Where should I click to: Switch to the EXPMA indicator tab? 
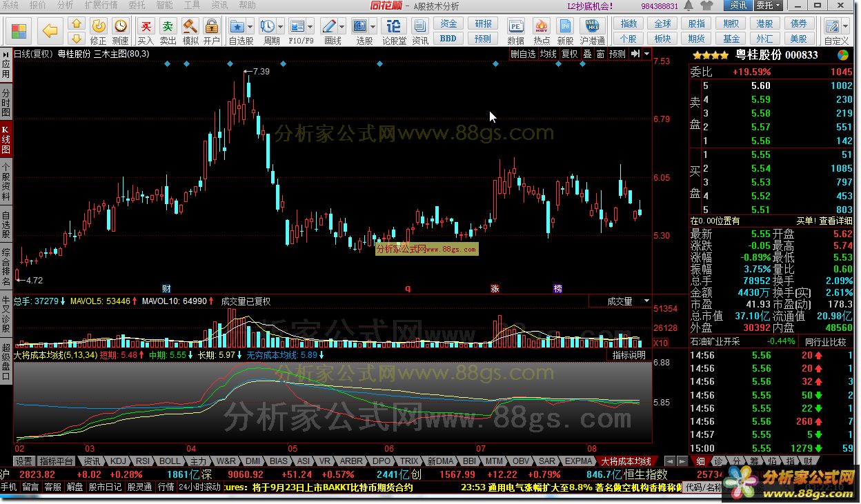point(579,461)
